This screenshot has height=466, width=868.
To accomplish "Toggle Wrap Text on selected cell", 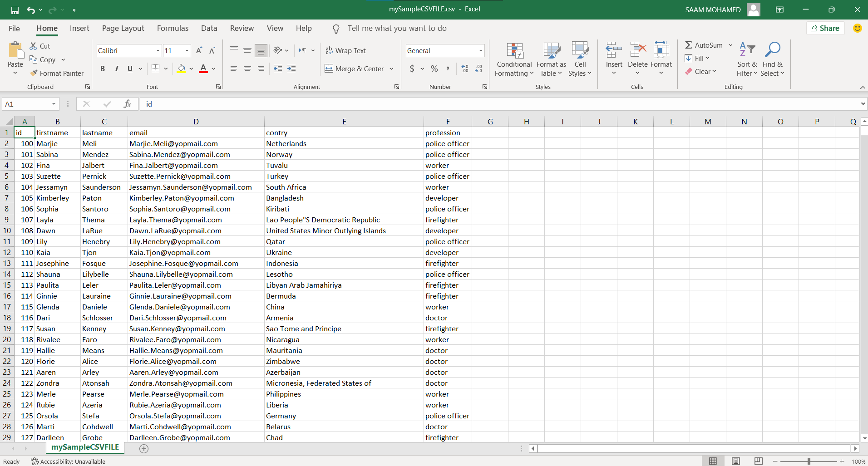I will tap(346, 50).
